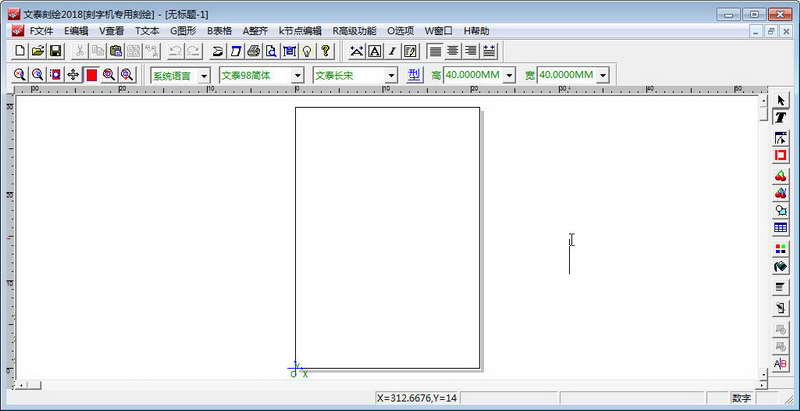The image size is (800, 411).
Task: Toggle justified distributed alignment
Action: click(489, 51)
